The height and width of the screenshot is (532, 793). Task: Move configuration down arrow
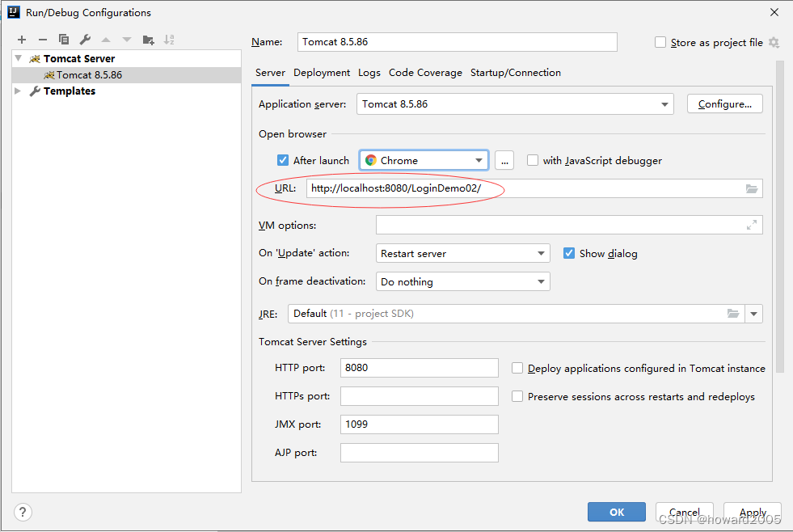coord(127,40)
